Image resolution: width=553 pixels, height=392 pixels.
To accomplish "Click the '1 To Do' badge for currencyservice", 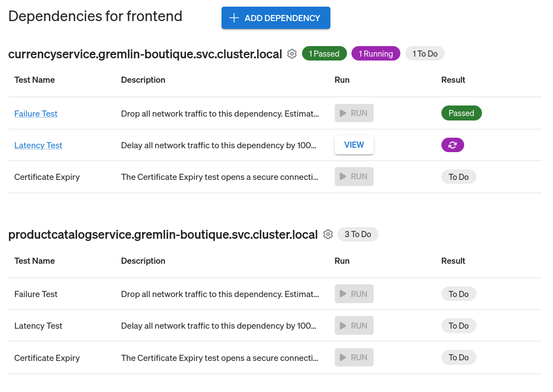I will 425,53.
